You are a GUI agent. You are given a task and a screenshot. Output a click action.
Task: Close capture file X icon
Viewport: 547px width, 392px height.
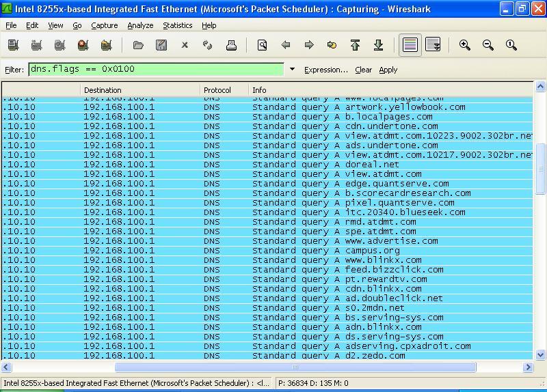(185, 45)
